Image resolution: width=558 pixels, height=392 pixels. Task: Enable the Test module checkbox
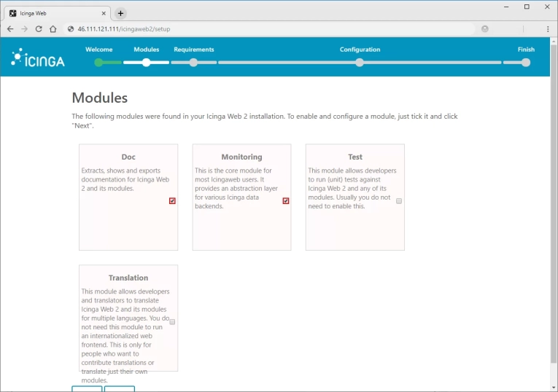pos(399,201)
